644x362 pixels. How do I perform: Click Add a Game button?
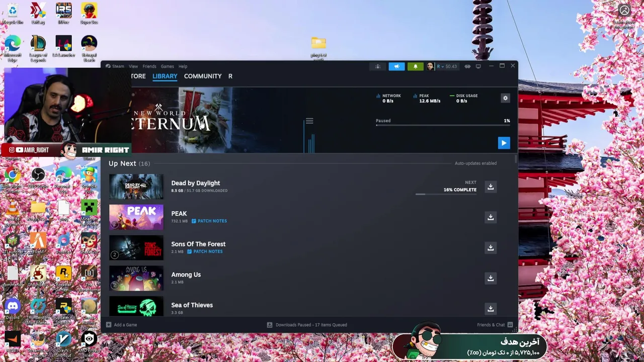121,325
